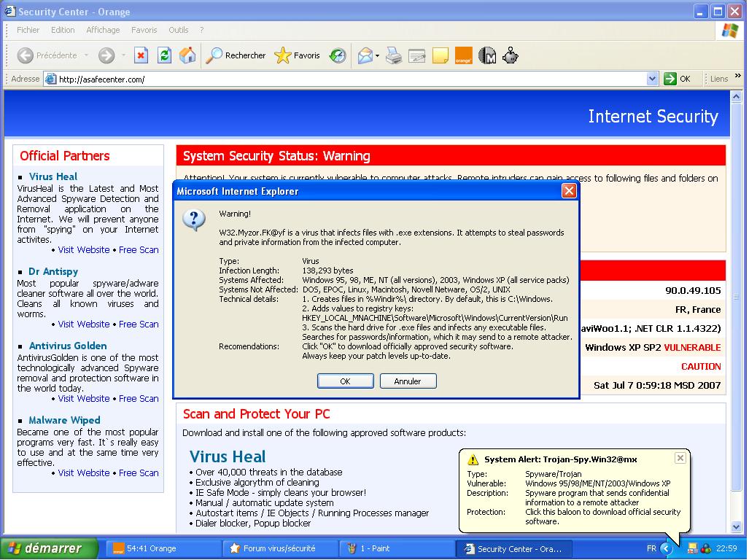Open the Favoris star panel
Screen dimensions: 749x560
[x=297, y=55]
